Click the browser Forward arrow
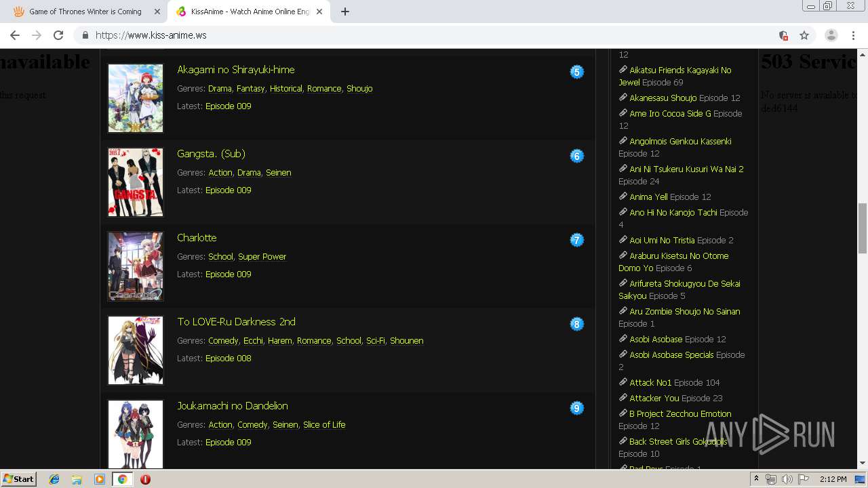 pyautogui.click(x=37, y=35)
